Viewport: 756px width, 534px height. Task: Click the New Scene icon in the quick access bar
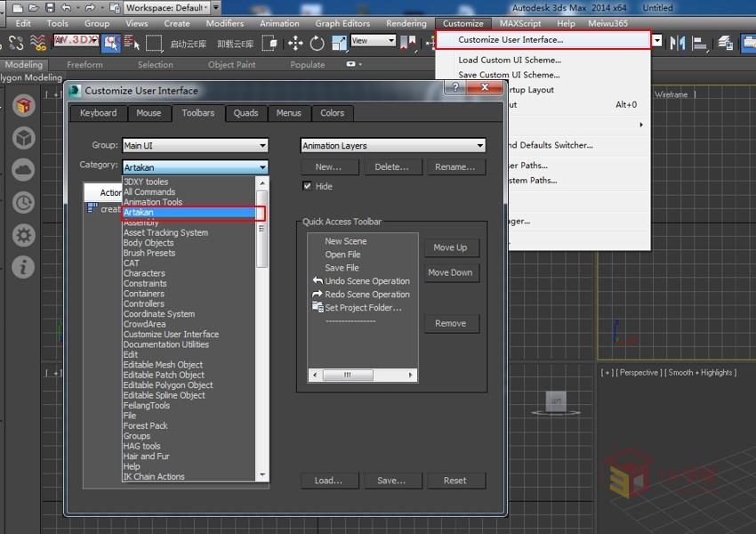pyautogui.click(x=18, y=7)
